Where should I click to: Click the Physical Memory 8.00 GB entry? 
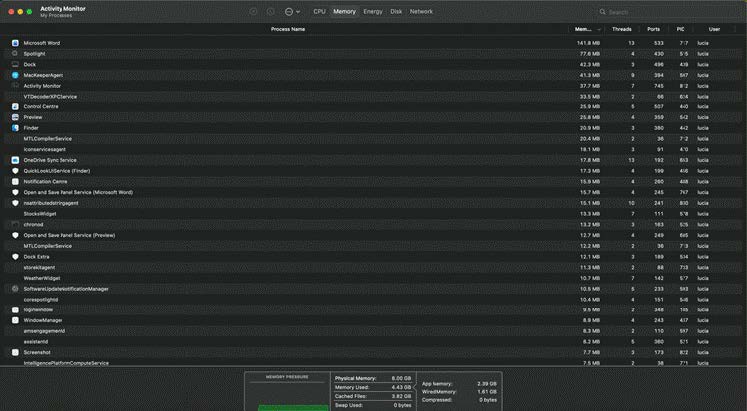coord(373,378)
